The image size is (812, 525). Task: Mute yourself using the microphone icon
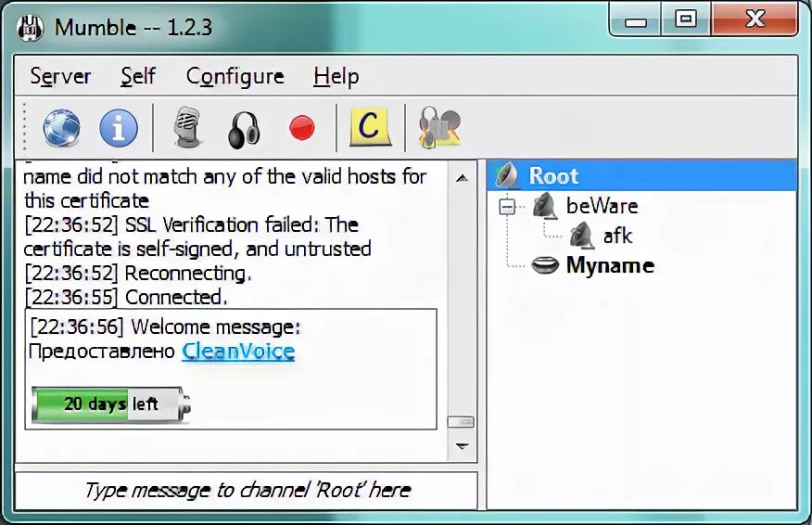tap(187, 127)
